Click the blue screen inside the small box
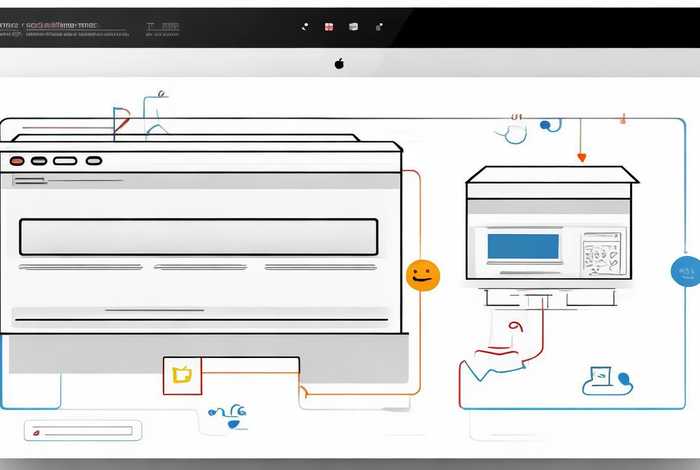Screen dimensions: 700x470 pos(522,246)
